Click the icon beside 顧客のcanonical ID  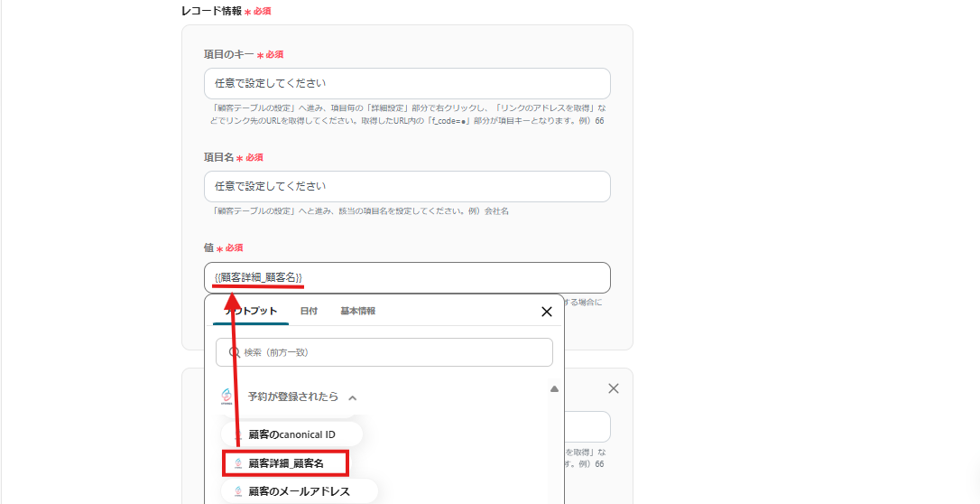click(238, 434)
